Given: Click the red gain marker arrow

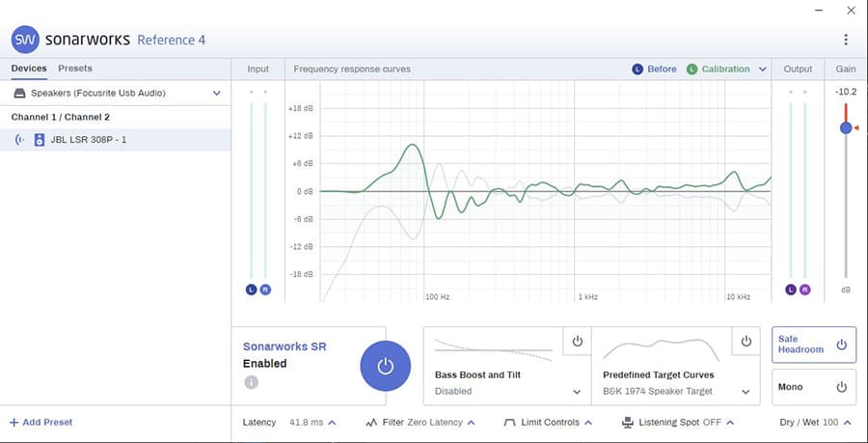Looking at the screenshot, I should pyautogui.click(x=855, y=128).
